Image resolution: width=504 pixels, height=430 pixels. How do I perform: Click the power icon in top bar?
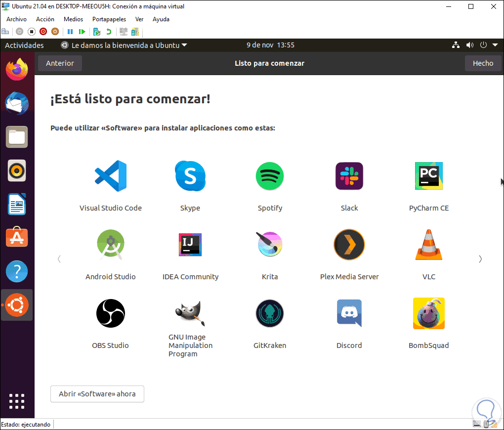(483, 45)
